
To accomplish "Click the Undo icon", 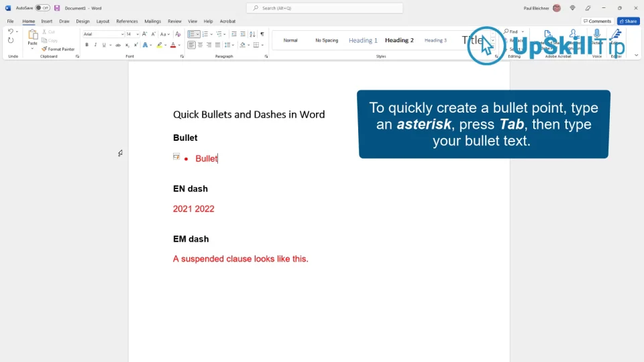I will [11, 32].
